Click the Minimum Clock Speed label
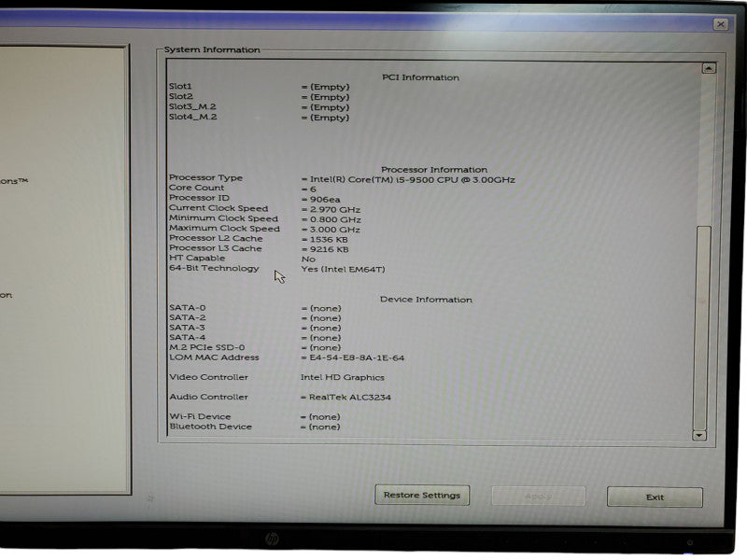 pyautogui.click(x=223, y=218)
